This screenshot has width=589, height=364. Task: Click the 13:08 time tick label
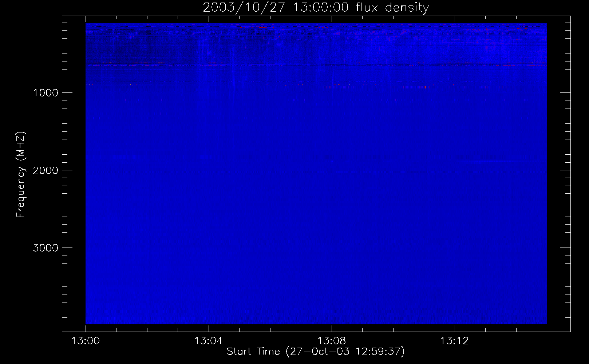tap(331, 341)
